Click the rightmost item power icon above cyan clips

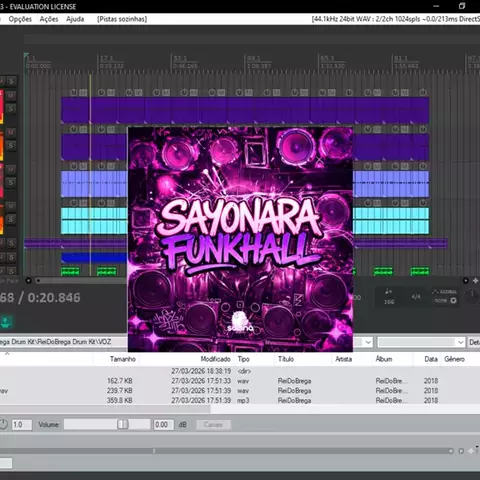click(x=423, y=202)
